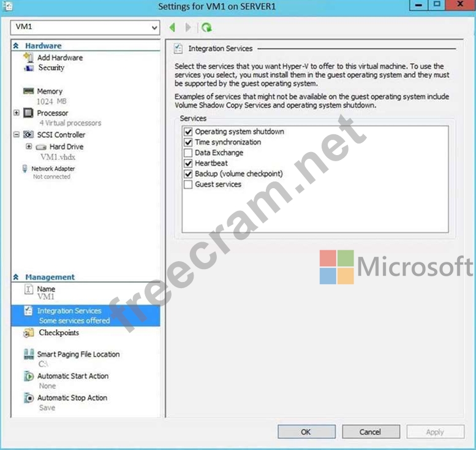Click the Smart Paging File Location icon

(29, 354)
